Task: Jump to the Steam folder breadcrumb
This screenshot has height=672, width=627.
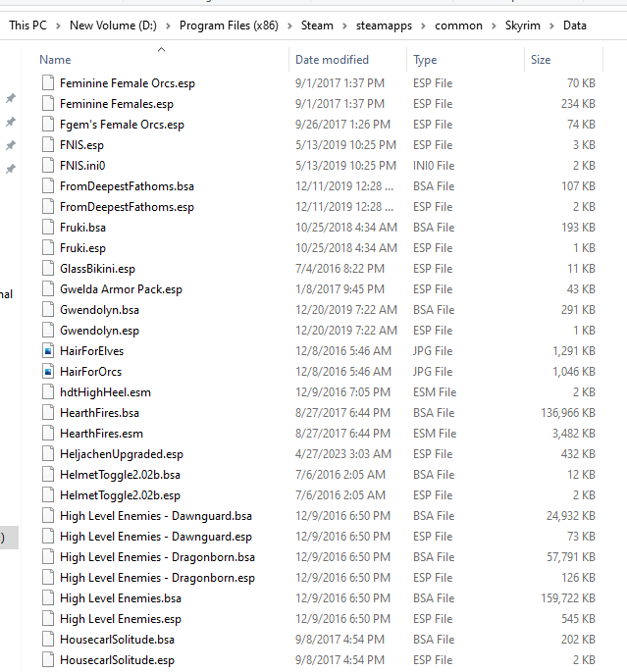Action: [317, 26]
